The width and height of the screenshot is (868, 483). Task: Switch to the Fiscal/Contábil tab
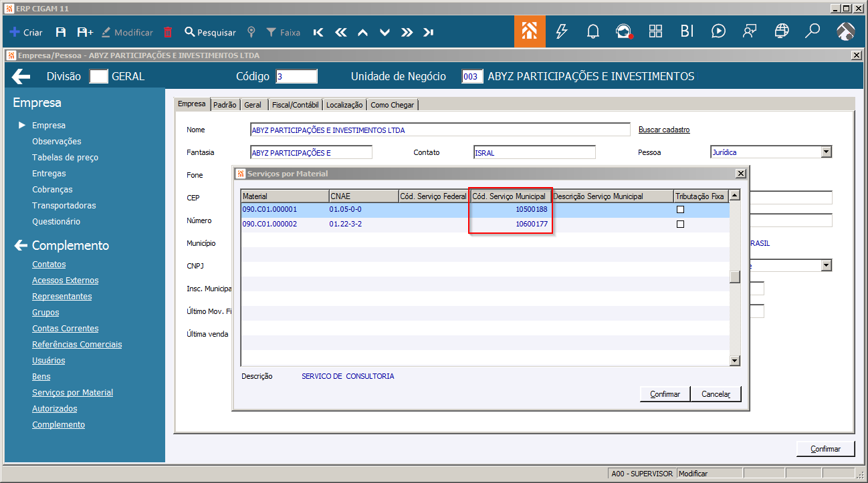296,105
